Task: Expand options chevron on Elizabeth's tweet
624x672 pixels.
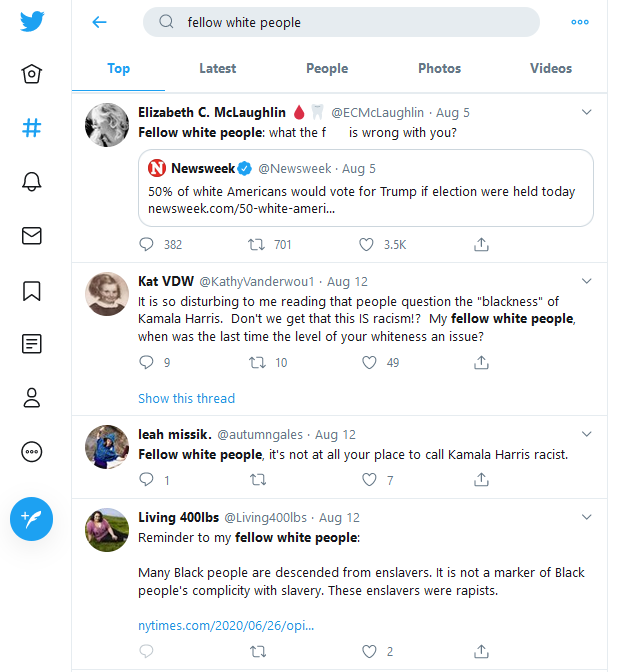Action: click(586, 112)
